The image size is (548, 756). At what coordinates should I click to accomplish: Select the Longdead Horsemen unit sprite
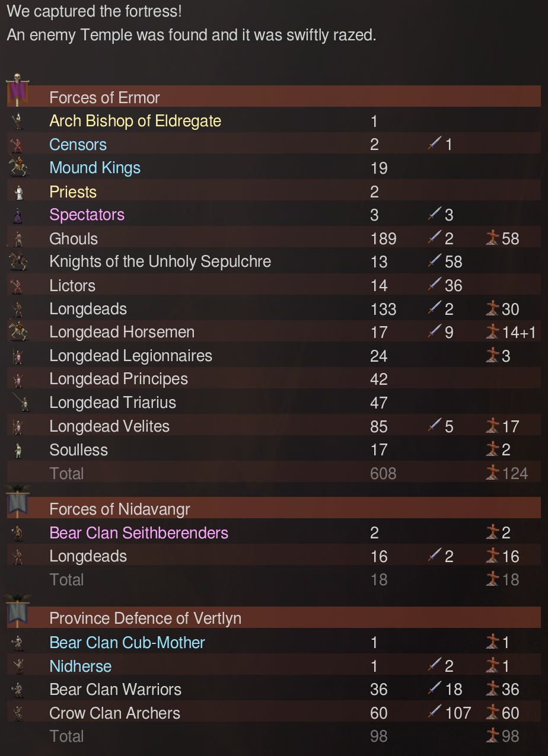click(x=18, y=332)
